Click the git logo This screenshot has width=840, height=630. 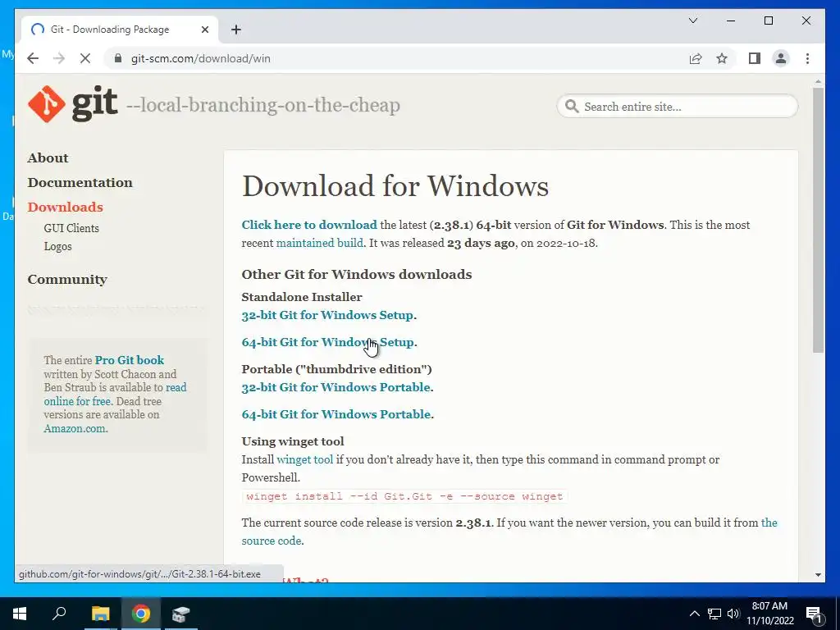(73, 104)
